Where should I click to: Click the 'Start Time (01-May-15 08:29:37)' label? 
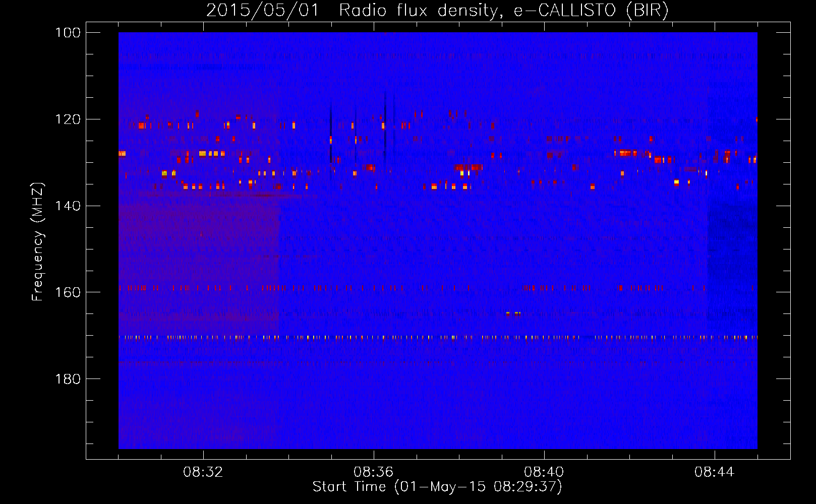[437, 487]
